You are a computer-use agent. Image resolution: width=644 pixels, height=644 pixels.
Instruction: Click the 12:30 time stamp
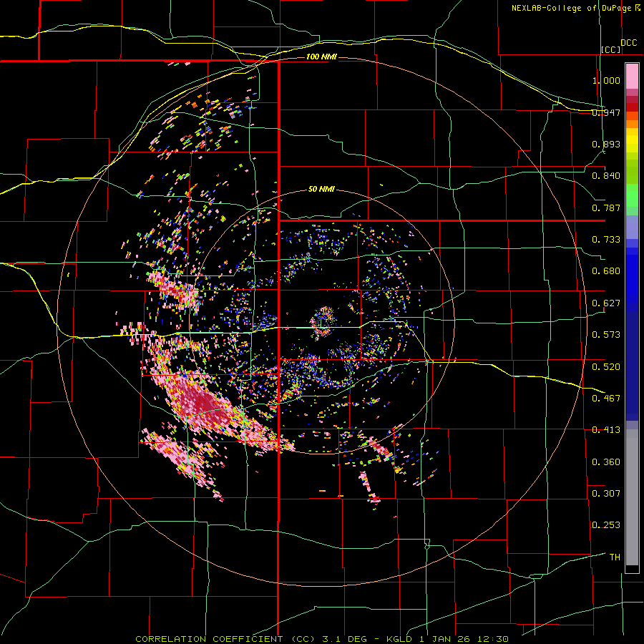click(x=494, y=639)
